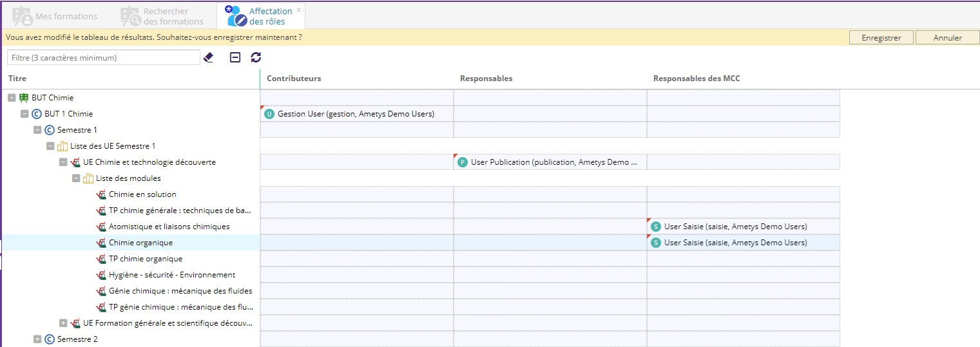980x347 pixels.
Task: Click the User Publication avatar icon
Action: pos(463,162)
